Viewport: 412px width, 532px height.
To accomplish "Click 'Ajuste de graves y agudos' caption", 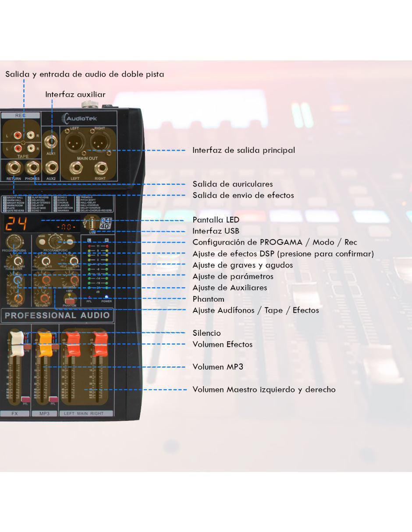I will (243, 265).
